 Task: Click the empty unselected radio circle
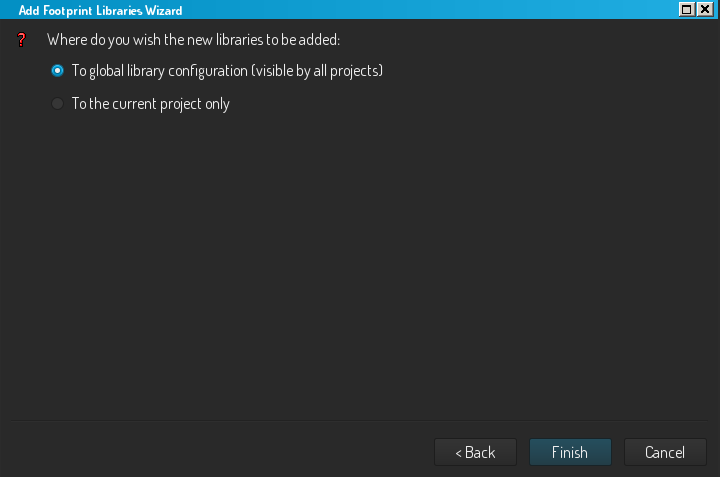coord(58,104)
